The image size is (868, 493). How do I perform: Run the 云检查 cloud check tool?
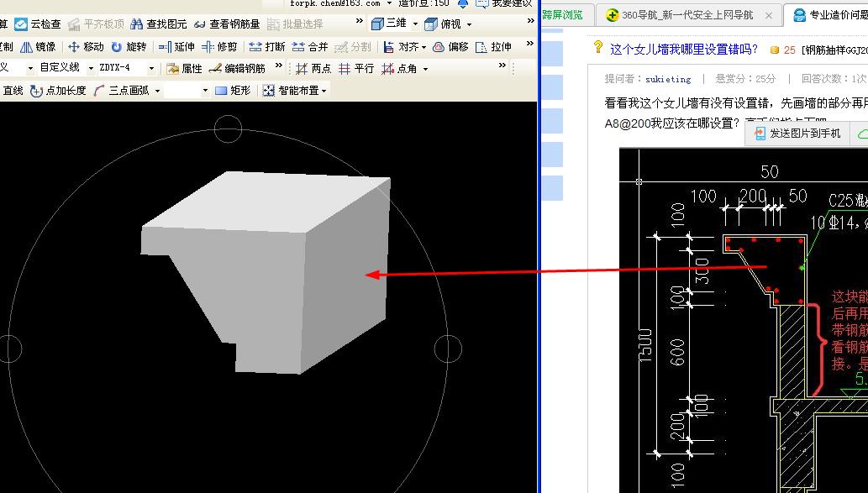pos(37,24)
